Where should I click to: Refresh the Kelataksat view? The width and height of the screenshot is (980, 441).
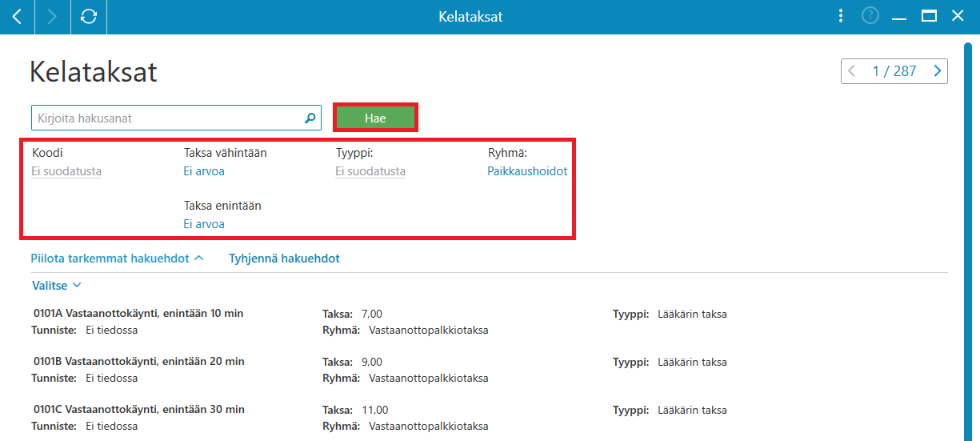point(89,17)
